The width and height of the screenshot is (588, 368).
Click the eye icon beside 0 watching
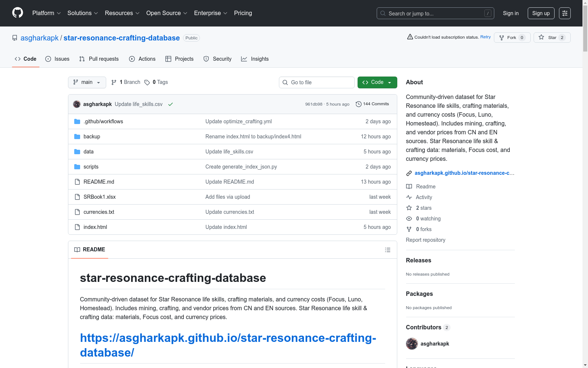point(409,219)
